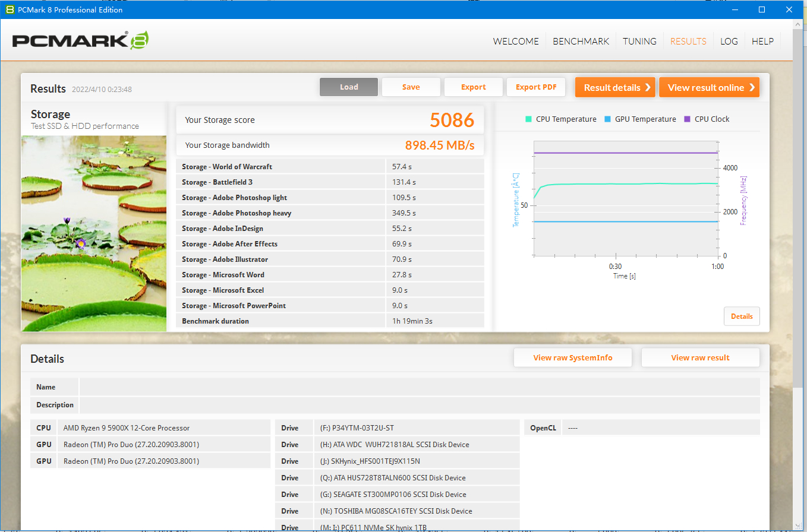Image resolution: width=807 pixels, height=532 pixels.
Task: Click the Save button
Action: tap(411, 87)
